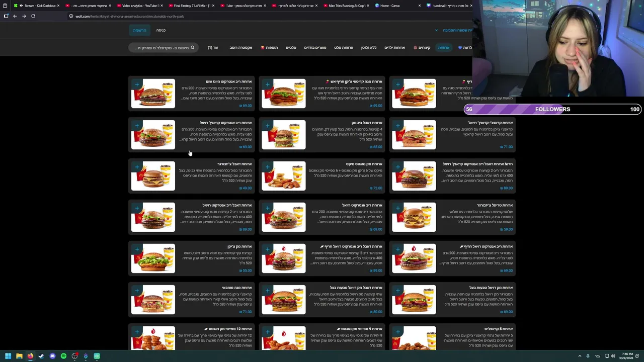
Task: Open the volume icon in system tray
Action: tap(613, 356)
